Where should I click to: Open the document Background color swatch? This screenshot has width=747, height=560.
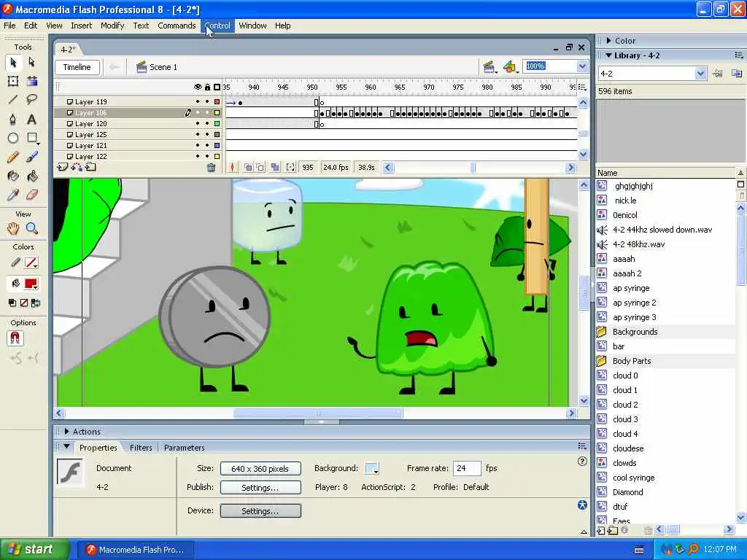[371, 469]
